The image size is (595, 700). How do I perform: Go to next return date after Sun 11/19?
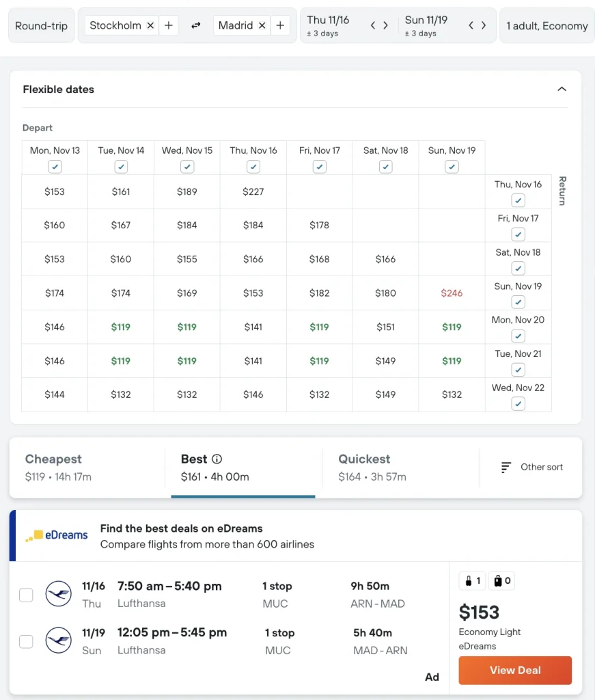[484, 25]
